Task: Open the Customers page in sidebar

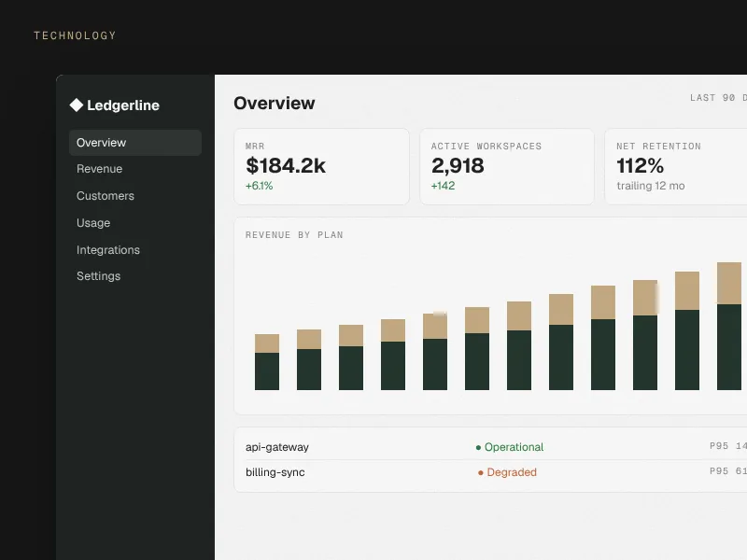Action: click(x=106, y=196)
